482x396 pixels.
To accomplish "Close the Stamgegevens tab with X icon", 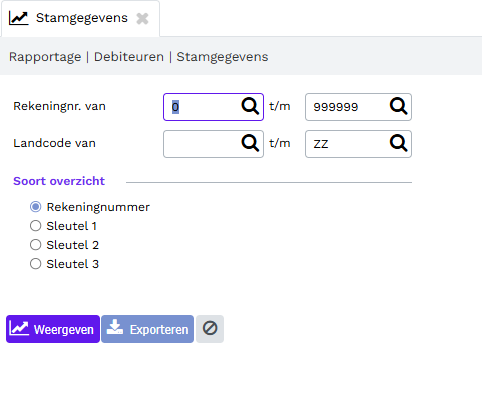I will pos(142,18).
